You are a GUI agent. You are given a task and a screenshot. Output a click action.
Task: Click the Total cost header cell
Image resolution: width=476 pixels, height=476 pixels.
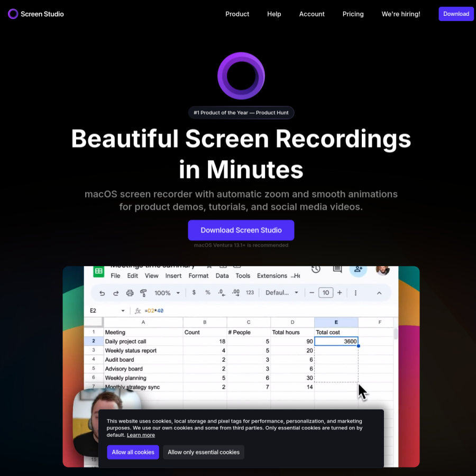click(336, 332)
